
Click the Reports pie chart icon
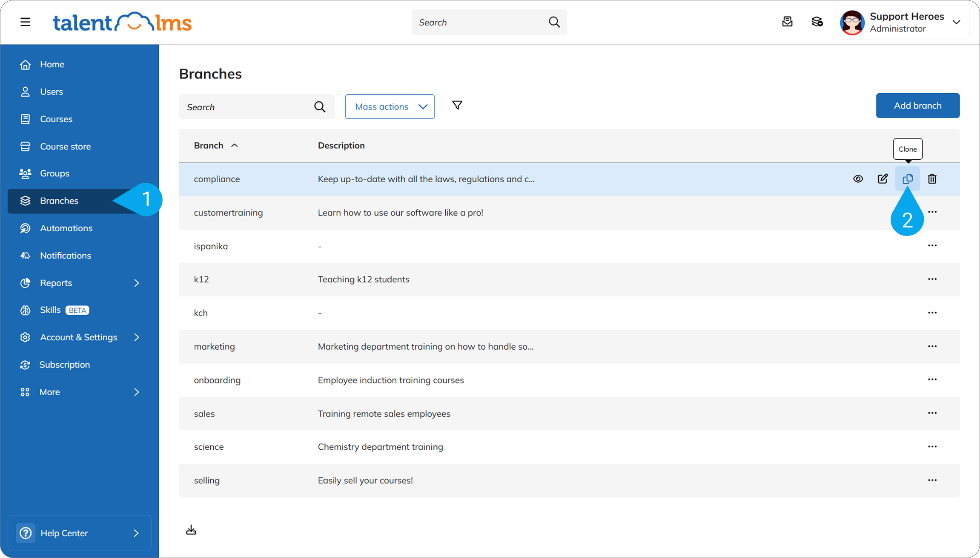25,283
